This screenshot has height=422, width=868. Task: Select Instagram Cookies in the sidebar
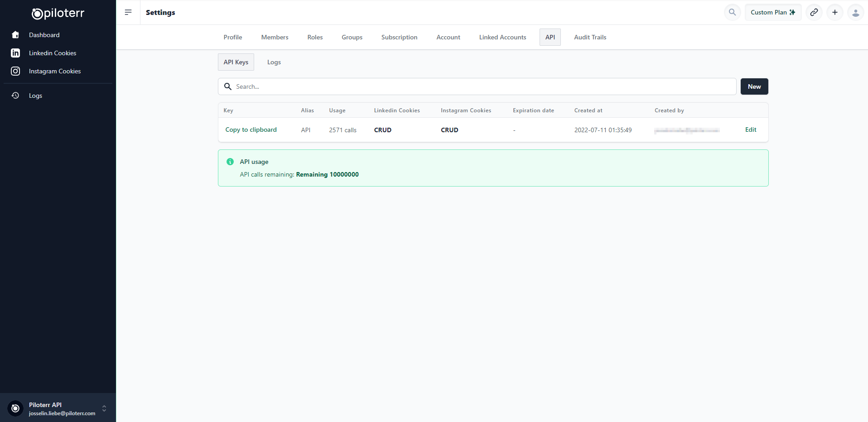point(54,71)
